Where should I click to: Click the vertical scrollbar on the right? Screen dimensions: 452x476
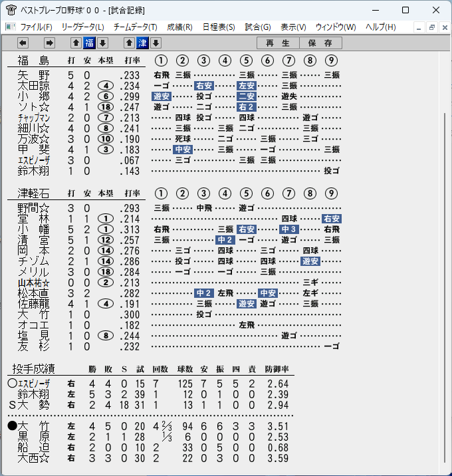point(445,288)
